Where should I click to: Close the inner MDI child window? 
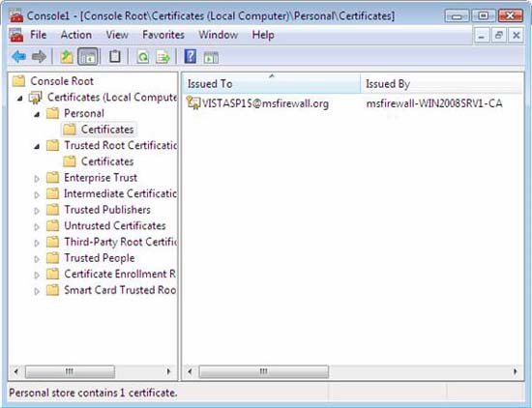(517, 35)
